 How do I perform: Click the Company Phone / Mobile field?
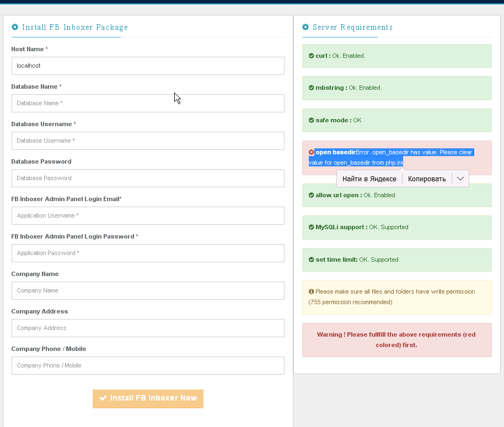[148, 365]
